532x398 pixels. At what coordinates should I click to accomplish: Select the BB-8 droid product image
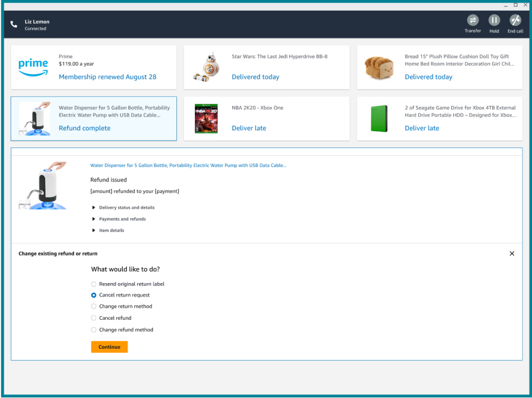(206, 67)
